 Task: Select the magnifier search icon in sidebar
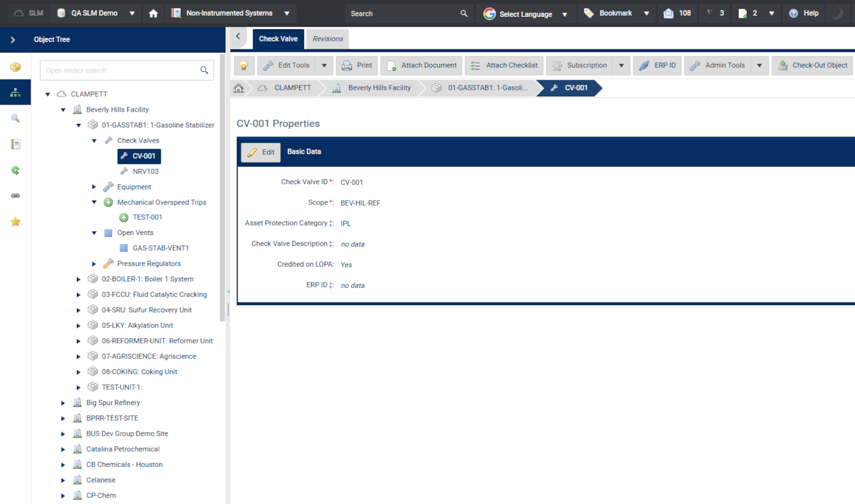(16, 118)
